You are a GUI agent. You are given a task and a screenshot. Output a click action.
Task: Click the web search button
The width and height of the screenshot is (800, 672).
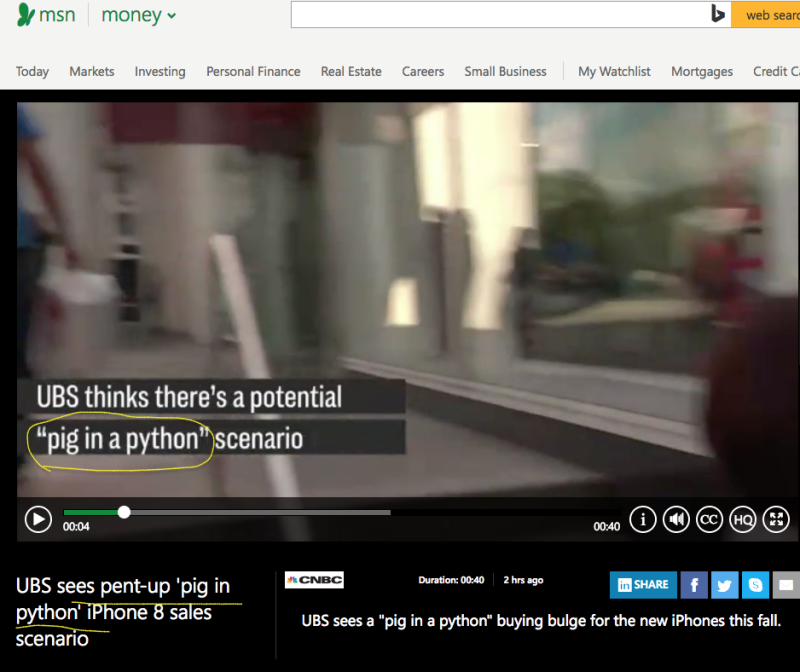(765, 14)
